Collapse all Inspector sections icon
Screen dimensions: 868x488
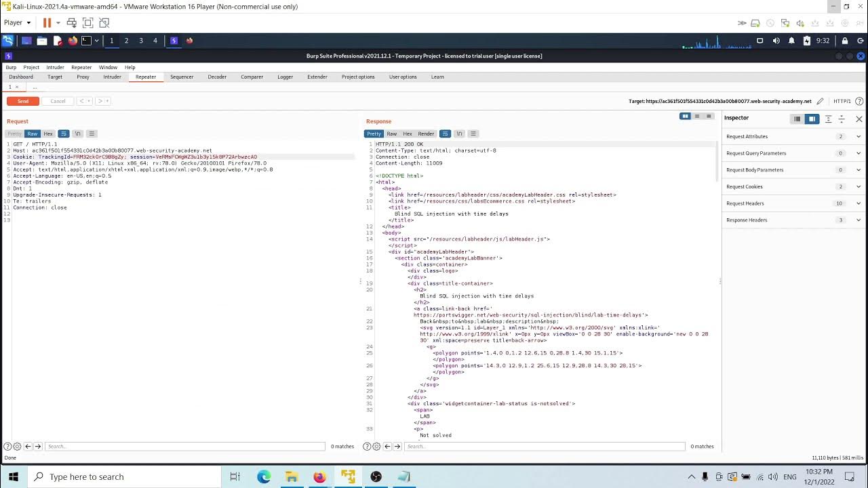coord(842,119)
